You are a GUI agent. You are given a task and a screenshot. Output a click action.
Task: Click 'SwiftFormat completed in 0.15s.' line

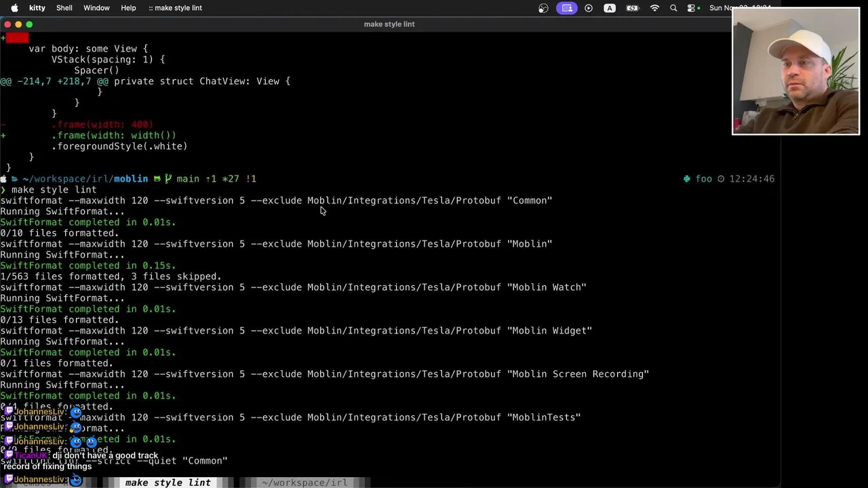(88, 266)
